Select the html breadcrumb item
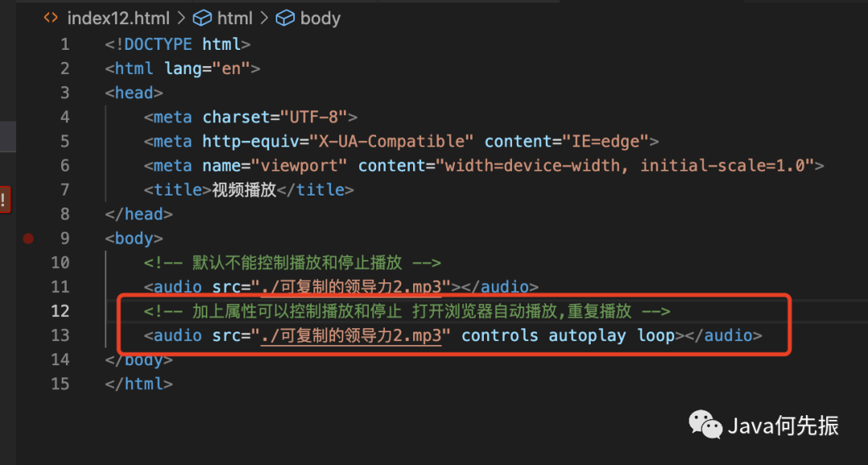The image size is (868, 465). tap(235, 18)
